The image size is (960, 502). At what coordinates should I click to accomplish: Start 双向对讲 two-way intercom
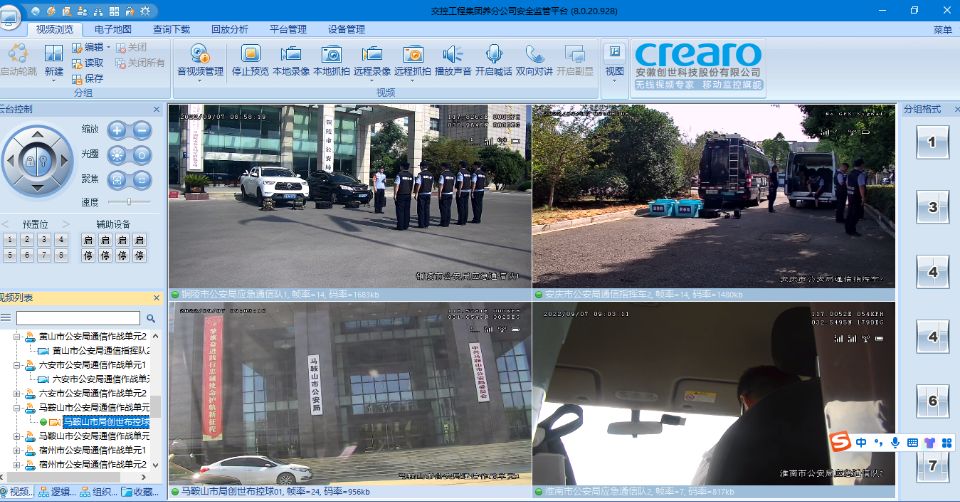click(x=535, y=55)
